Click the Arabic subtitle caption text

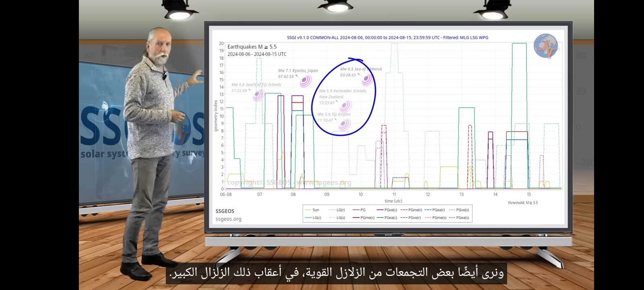[336, 273]
